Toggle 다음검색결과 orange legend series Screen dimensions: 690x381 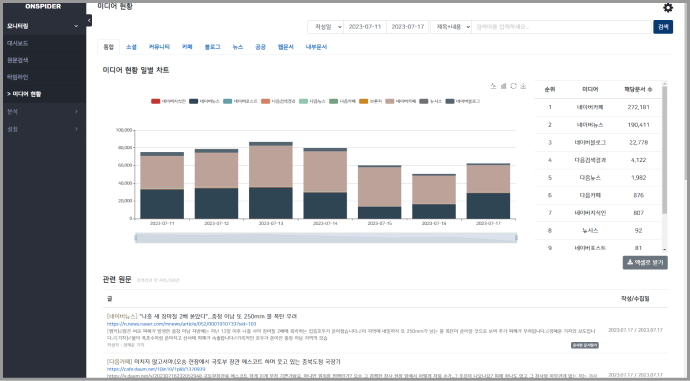pos(278,101)
